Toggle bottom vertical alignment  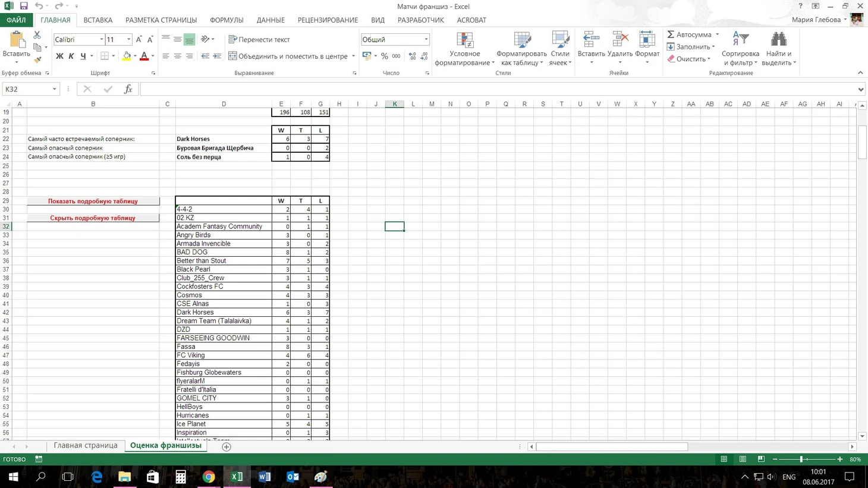tap(189, 39)
